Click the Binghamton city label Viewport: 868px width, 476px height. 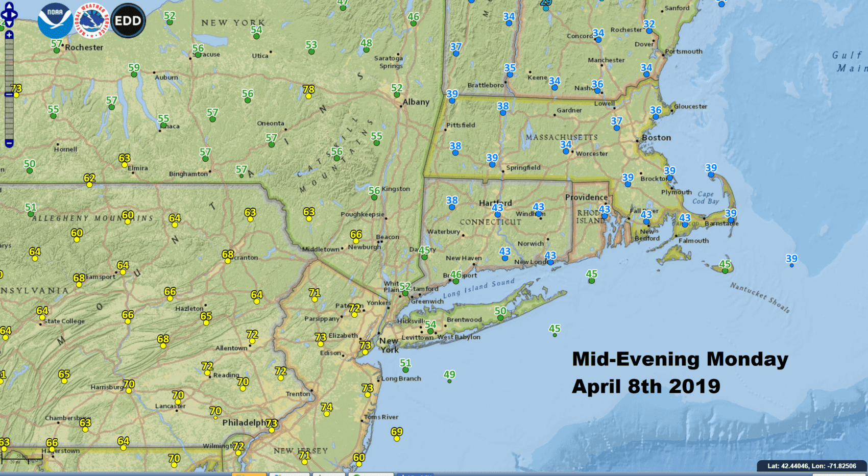[188, 174]
